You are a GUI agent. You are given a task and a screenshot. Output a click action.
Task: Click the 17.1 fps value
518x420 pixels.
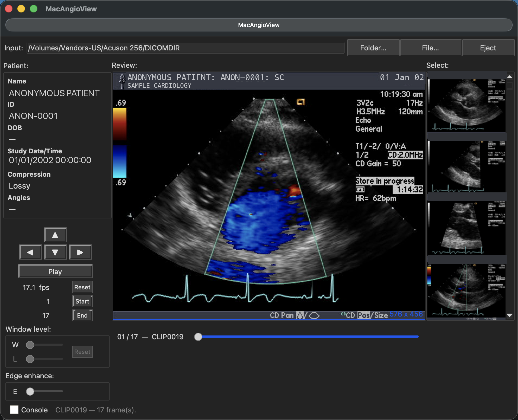click(36, 287)
